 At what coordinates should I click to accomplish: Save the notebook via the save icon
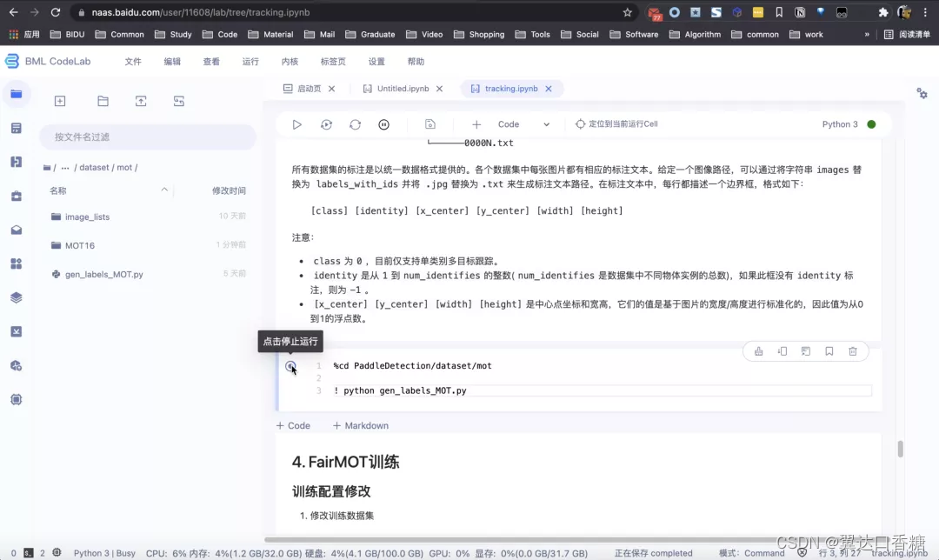click(x=430, y=124)
